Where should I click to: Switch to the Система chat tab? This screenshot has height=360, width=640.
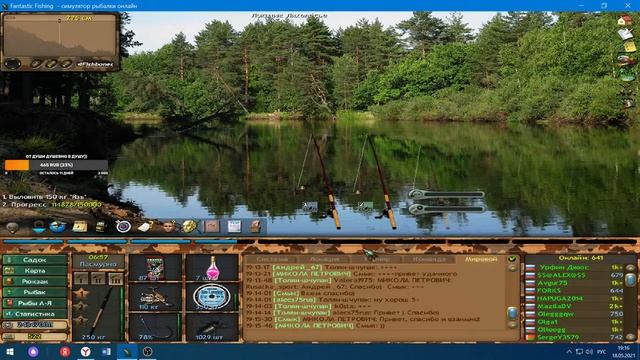point(272,259)
